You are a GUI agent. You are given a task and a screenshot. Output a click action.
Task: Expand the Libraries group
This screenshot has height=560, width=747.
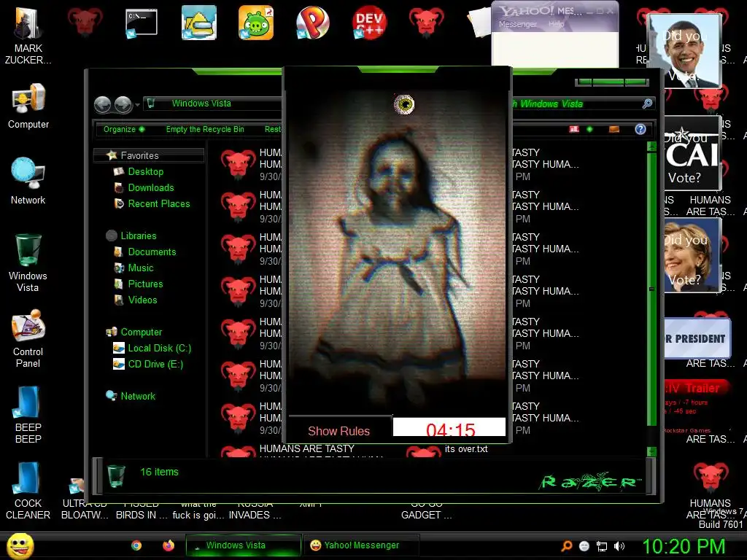[138, 236]
